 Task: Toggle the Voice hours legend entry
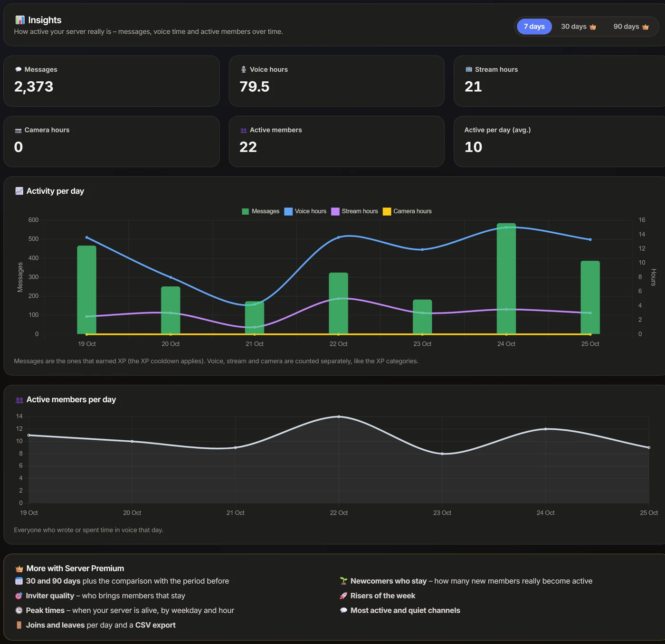click(x=305, y=211)
